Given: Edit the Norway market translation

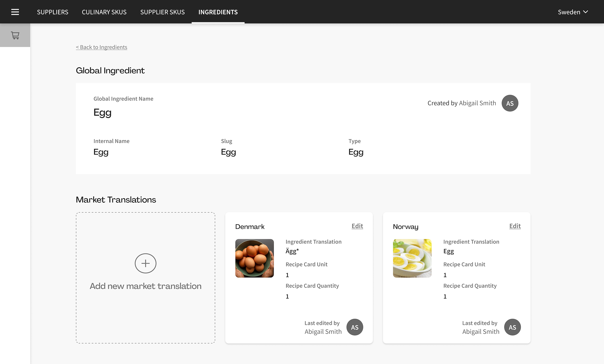Looking at the screenshot, I should (x=515, y=226).
